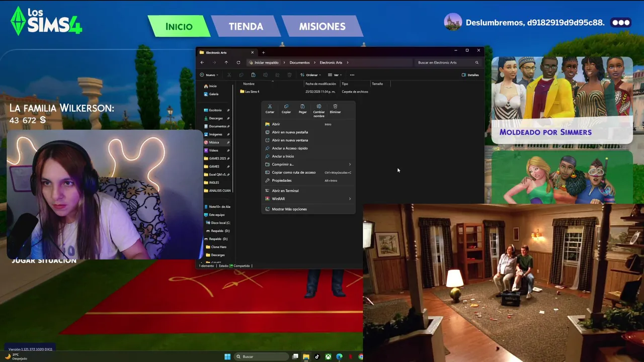The image size is (644, 362).
Task: Open Xbox app from the taskbar
Action: point(328,356)
